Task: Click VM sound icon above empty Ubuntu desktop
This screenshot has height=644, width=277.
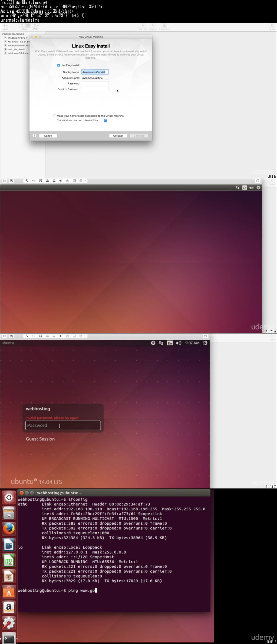Action: click(x=61, y=181)
